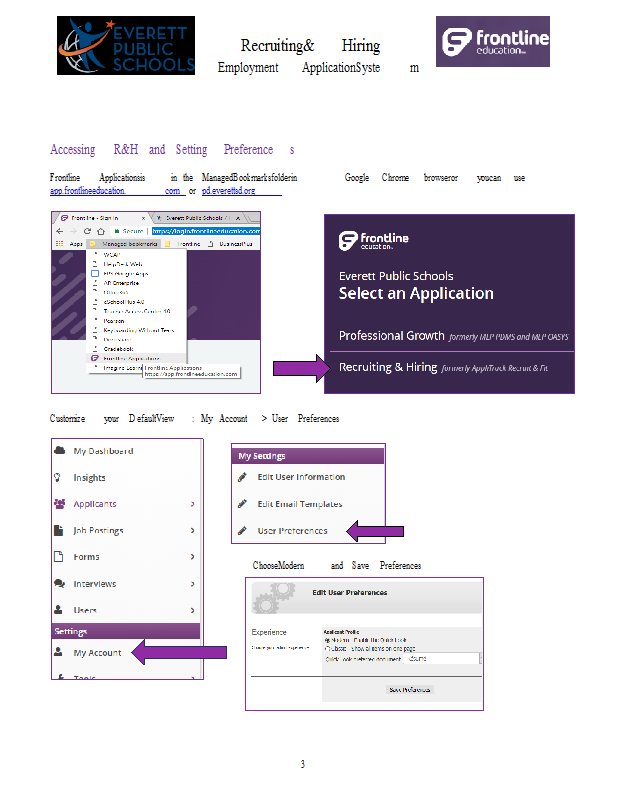
Task: Click the User Preferences pencil icon
Action: tap(242, 531)
